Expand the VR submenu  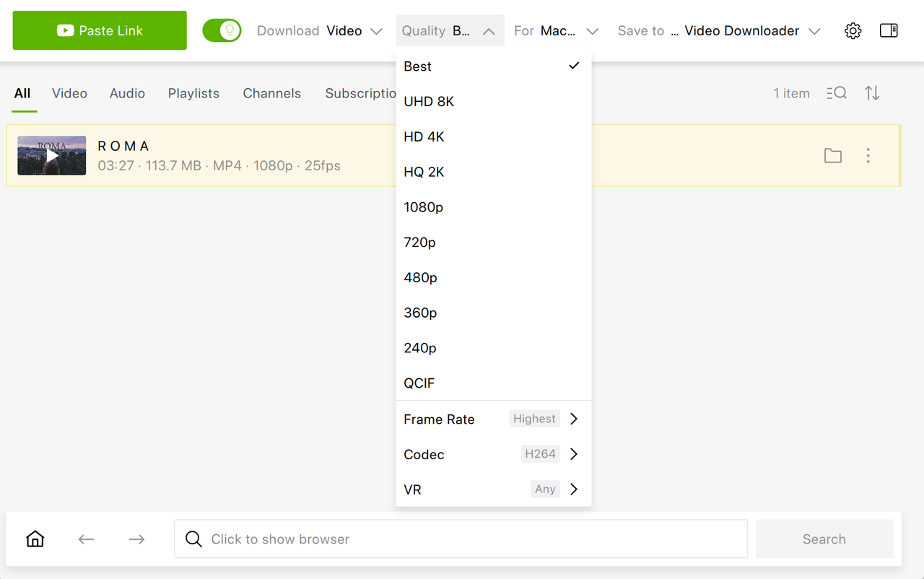(x=494, y=489)
